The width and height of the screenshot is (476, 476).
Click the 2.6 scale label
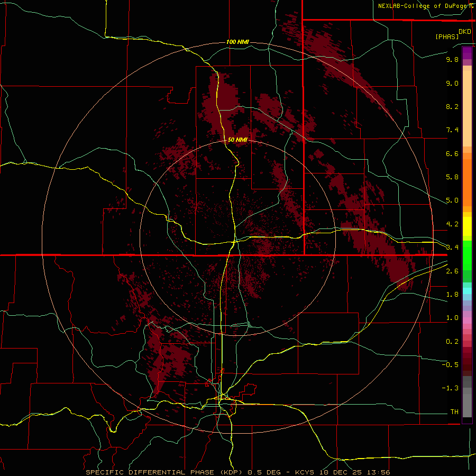click(452, 271)
